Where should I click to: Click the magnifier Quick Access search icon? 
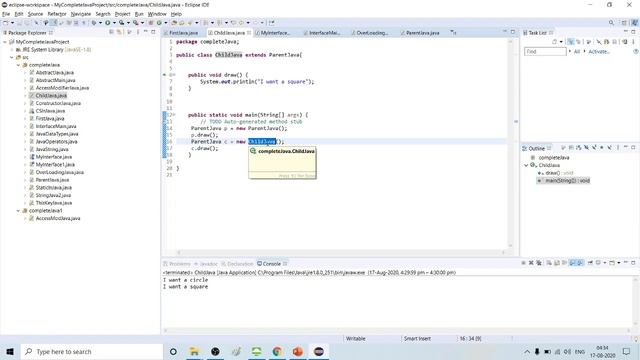[x=611, y=23]
